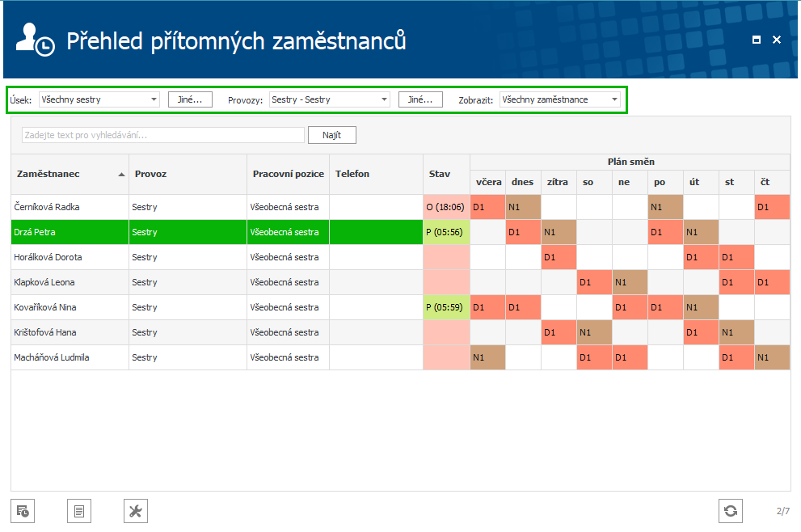Select employee row Klapková Leona
801x532 pixels.
[401, 282]
